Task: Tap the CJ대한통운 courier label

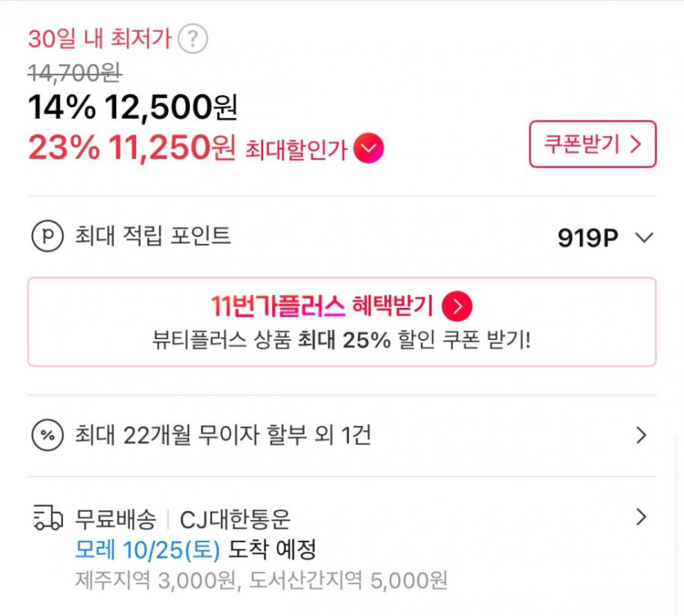Action: [x=235, y=519]
